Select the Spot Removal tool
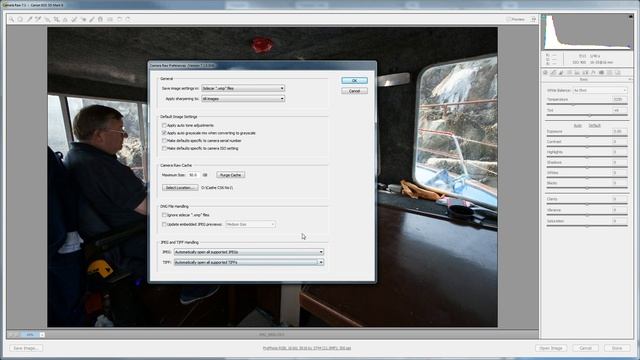 [x=74, y=19]
